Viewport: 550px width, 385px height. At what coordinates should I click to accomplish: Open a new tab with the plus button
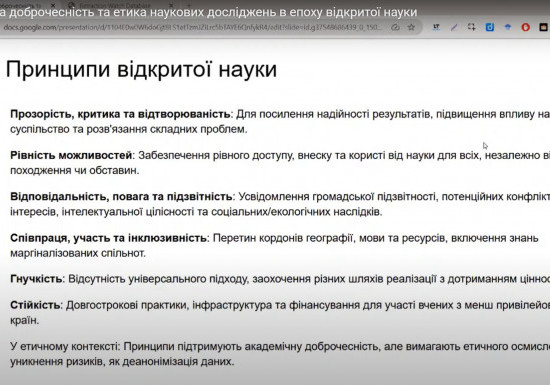189,5
